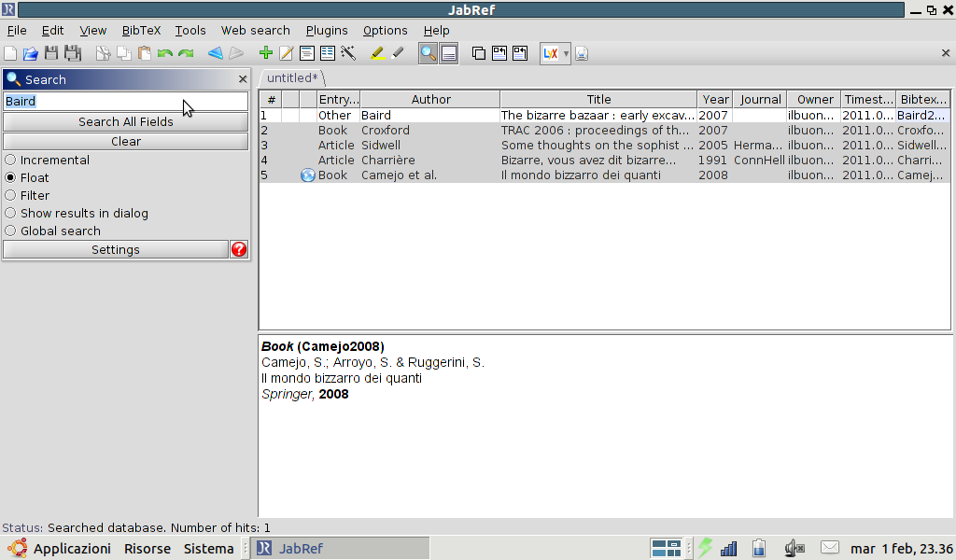Autogenerate BibTeX keys with the wand icon

[x=348, y=53]
